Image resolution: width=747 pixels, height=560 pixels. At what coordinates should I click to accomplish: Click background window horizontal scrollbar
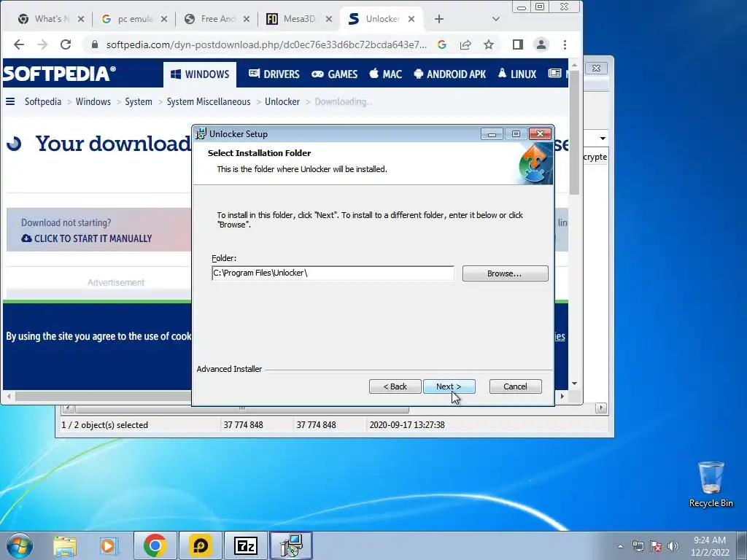point(242,408)
